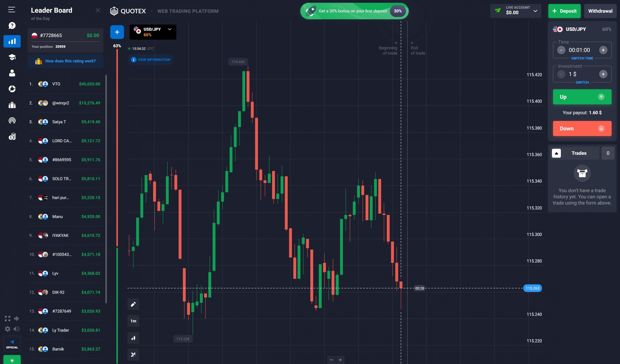Open the 1m timeframe selector
The width and height of the screenshot is (620, 364).
point(133,321)
